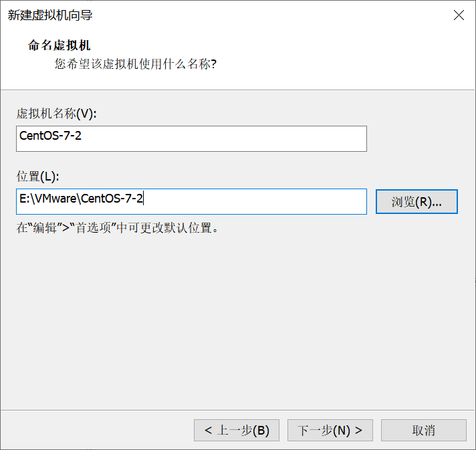Click the hint text about changing default location
The width and height of the screenshot is (476, 450).
point(118,227)
